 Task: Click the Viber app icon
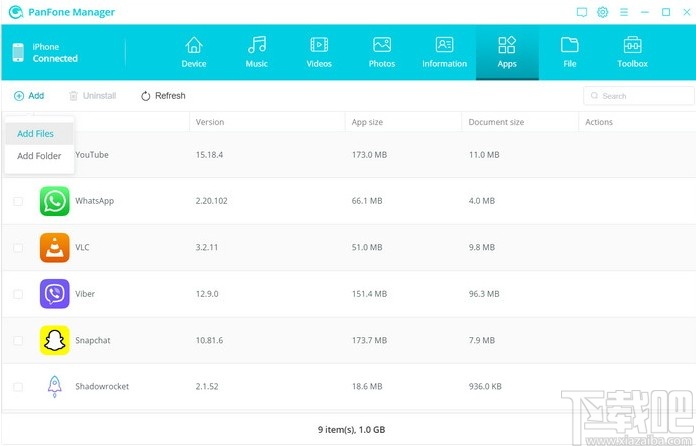click(55, 294)
